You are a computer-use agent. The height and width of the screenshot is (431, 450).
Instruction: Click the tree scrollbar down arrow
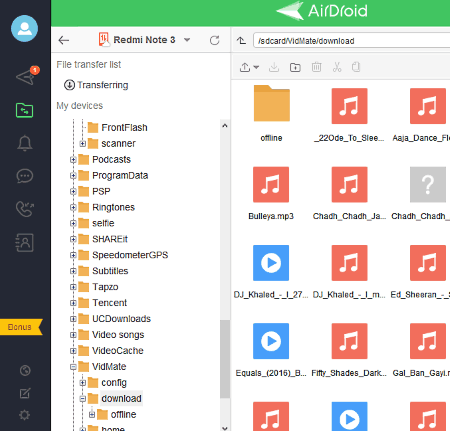(225, 428)
